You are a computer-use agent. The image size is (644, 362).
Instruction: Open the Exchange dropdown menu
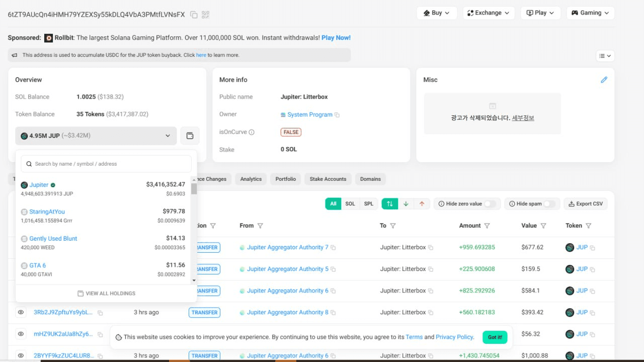click(x=489, y=13)
